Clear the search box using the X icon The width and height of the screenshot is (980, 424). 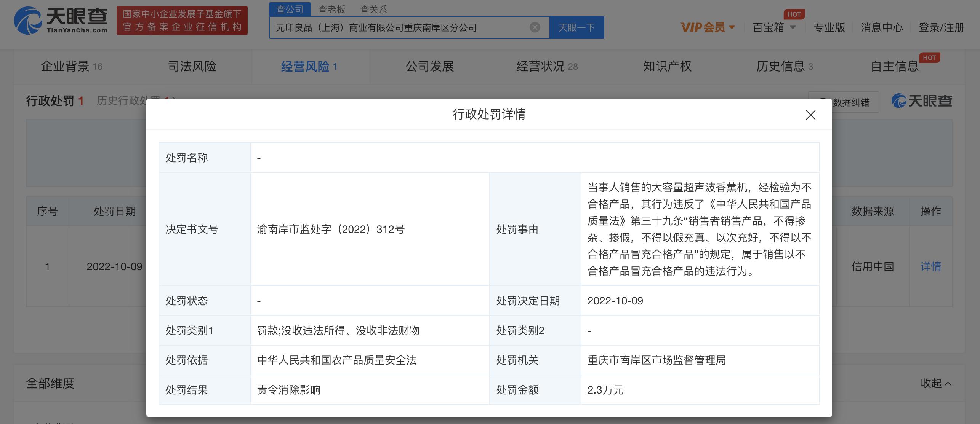coord(535,27)
